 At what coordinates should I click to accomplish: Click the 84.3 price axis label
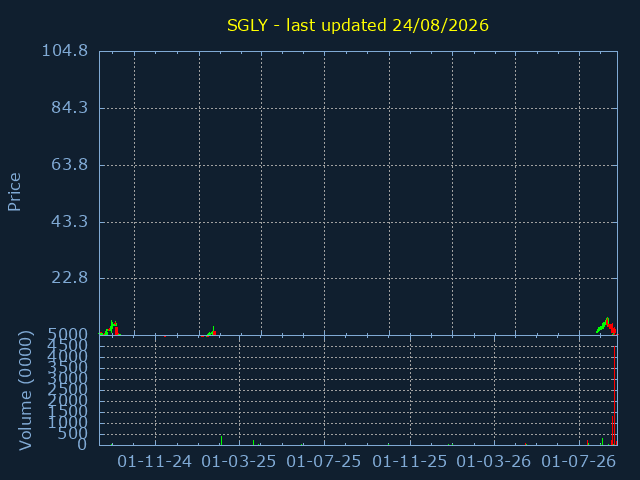tap(69, 108)
